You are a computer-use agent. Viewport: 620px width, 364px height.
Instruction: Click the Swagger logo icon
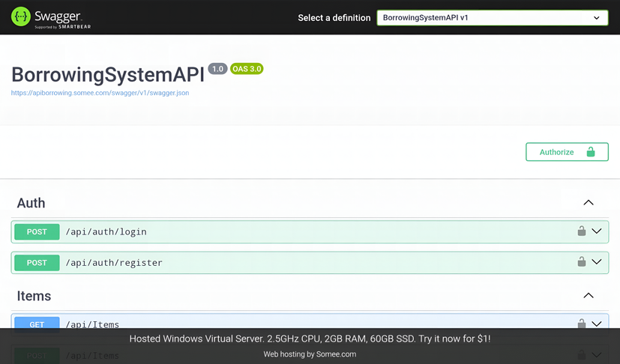click(x=20, y=16)
